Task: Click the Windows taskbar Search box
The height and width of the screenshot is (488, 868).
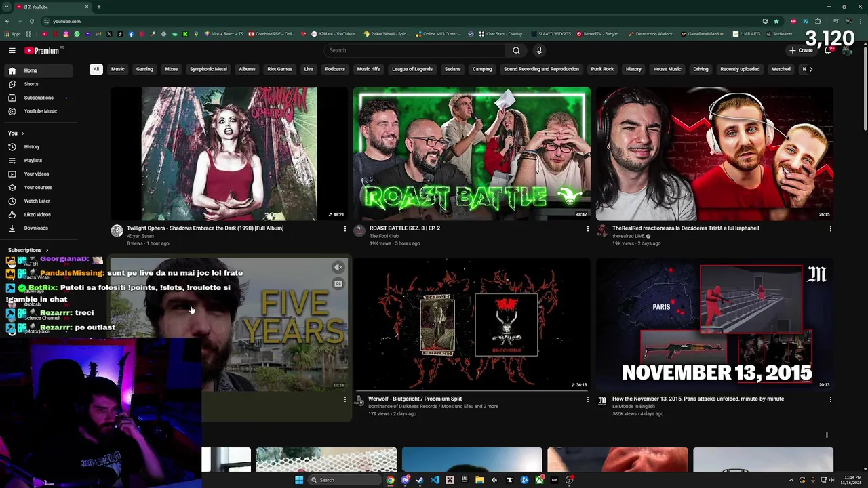Action: [x=344, y=480]
